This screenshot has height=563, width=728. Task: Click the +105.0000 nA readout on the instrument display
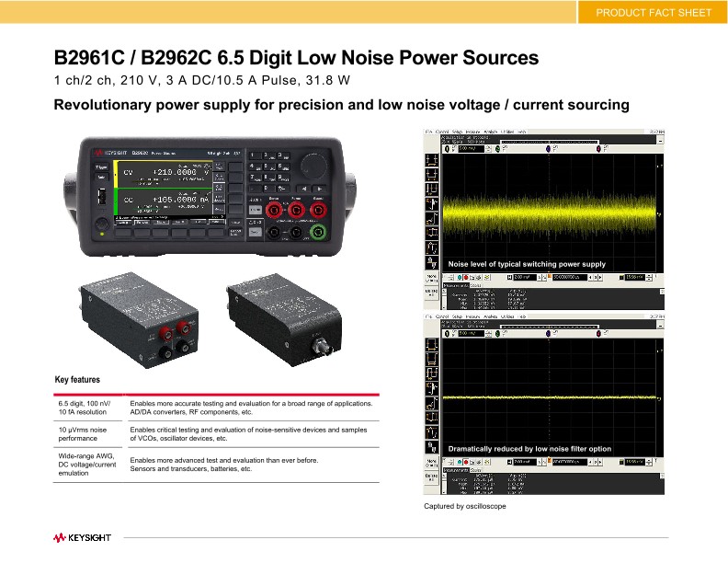(x=181, y=200)
